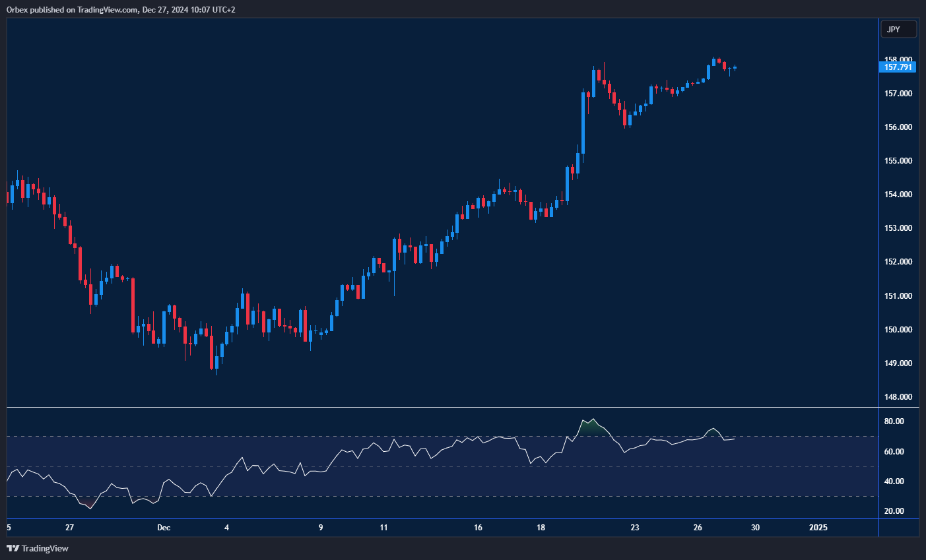
Task: Open the JPY currency selector
Action: (x=898, y=30)
